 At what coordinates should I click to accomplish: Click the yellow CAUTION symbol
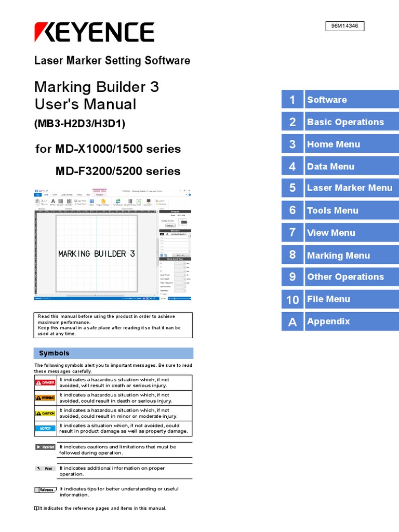coord(46,413)
